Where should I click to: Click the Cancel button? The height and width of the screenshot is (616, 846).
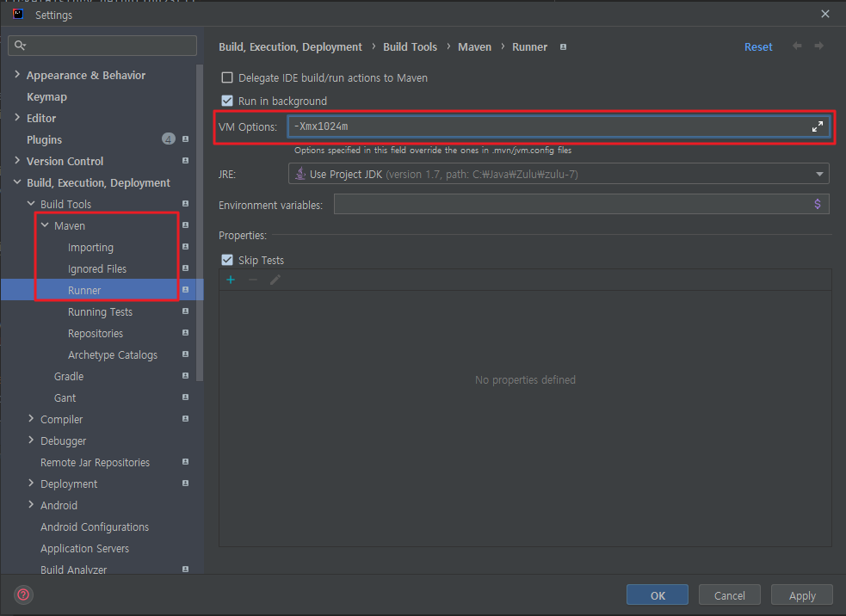730,595
